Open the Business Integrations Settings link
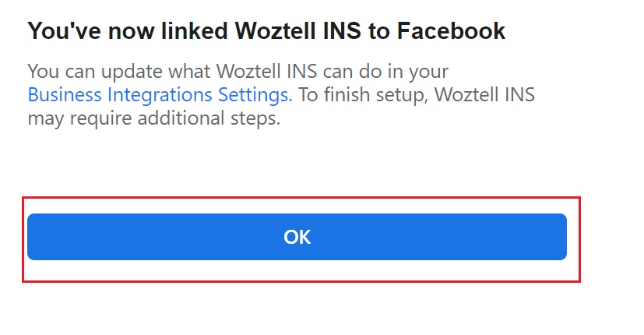This screenshot has height=335, width=644. (160, 96)
